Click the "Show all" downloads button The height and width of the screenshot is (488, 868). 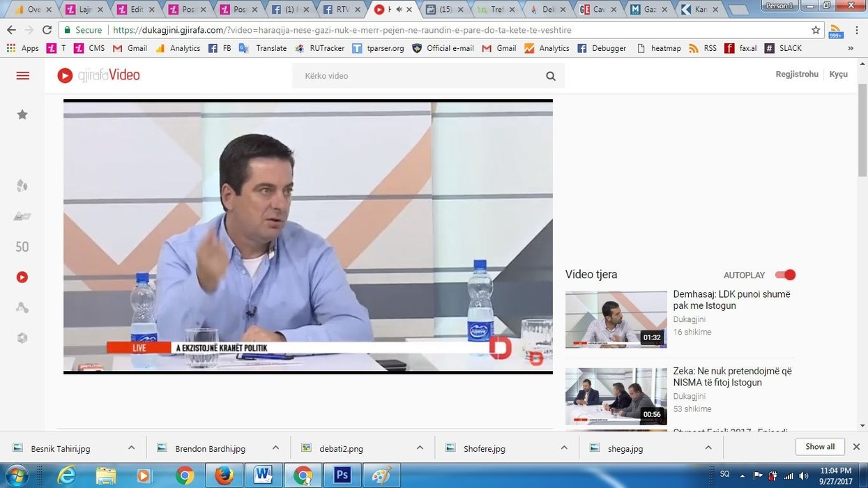point(820,447)
